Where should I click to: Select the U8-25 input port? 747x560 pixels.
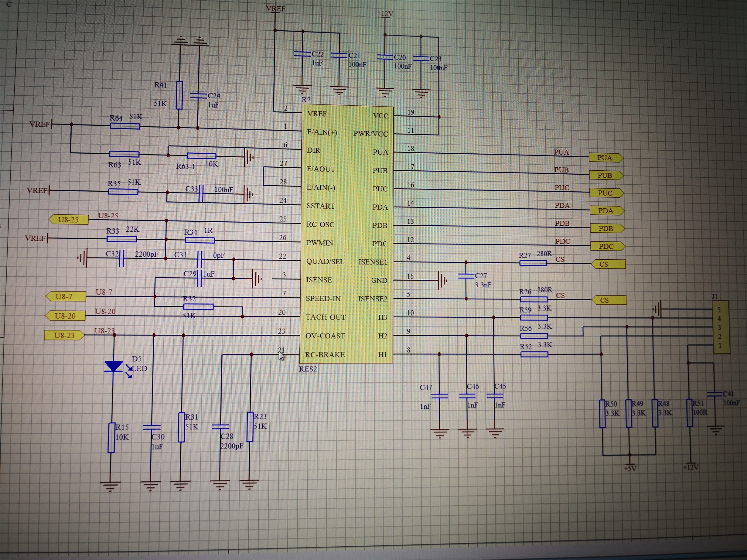pos(69,220)
